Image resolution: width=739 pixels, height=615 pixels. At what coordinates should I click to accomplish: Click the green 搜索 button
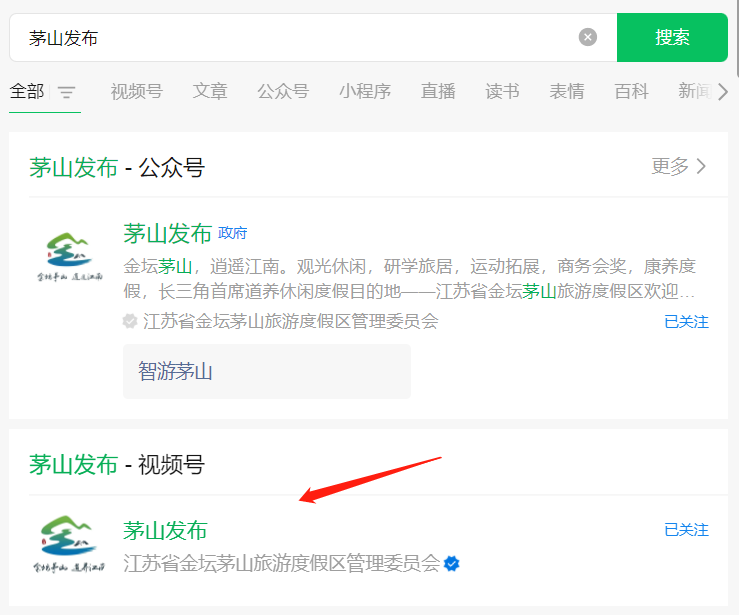(x=672, y=37)
